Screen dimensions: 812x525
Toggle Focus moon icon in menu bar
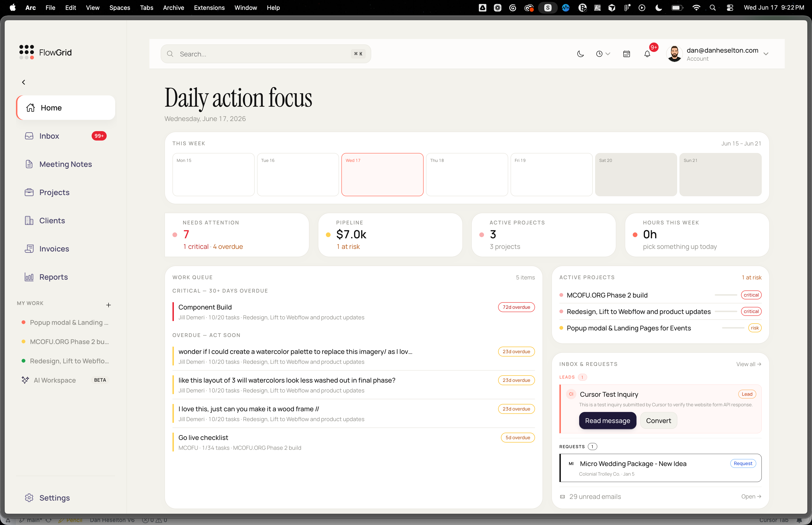click(658, 8)
